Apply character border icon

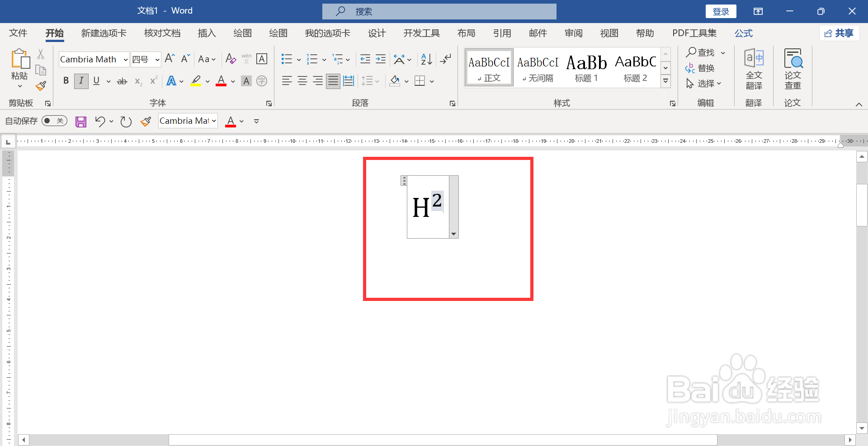pos(262,59)
